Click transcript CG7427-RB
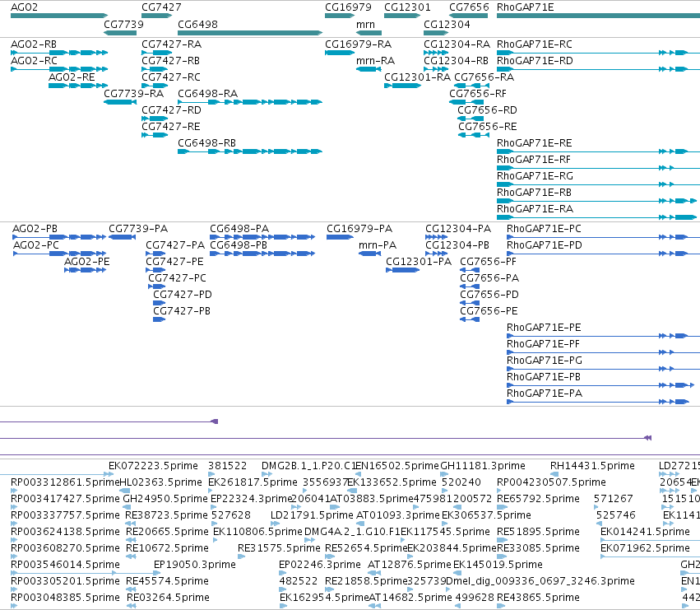Screen dimensions: 700x610 point(170,61)
